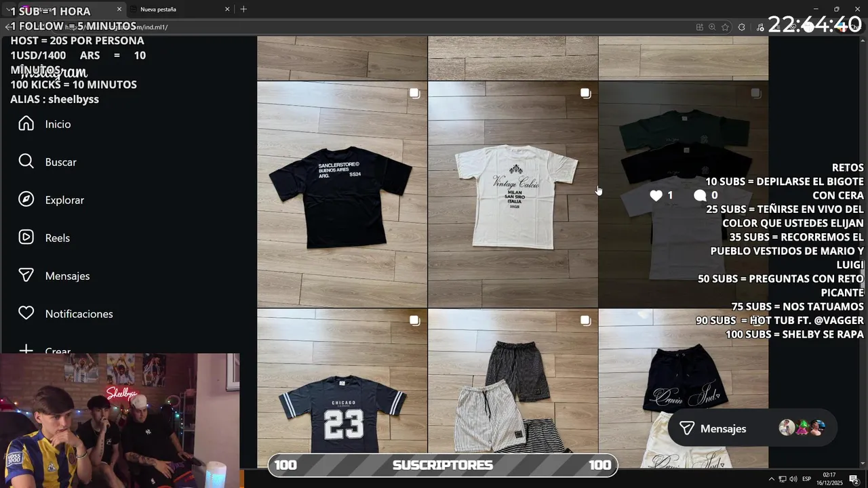Open the black embroidered shorts post

click(684, 388)
